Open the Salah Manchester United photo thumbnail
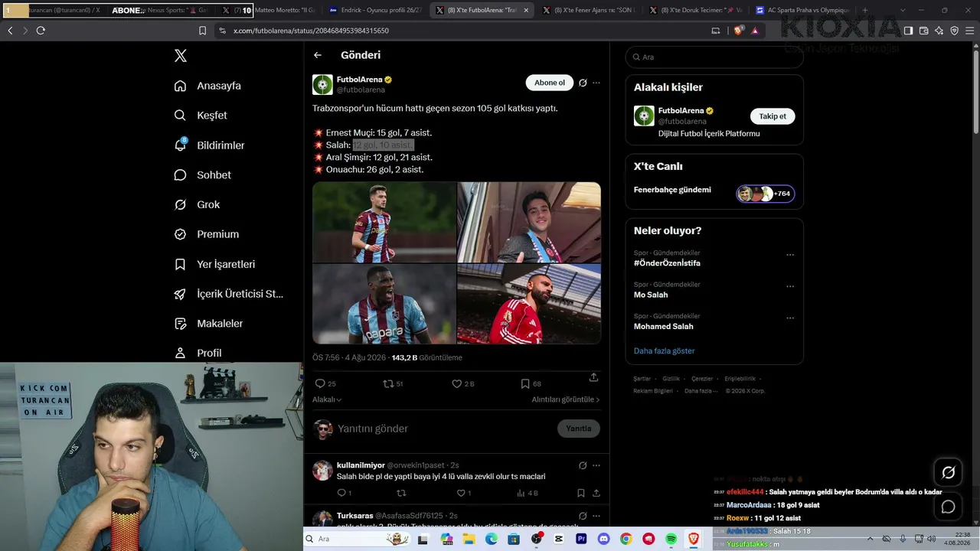980x551 pixels. coord(529,304)
